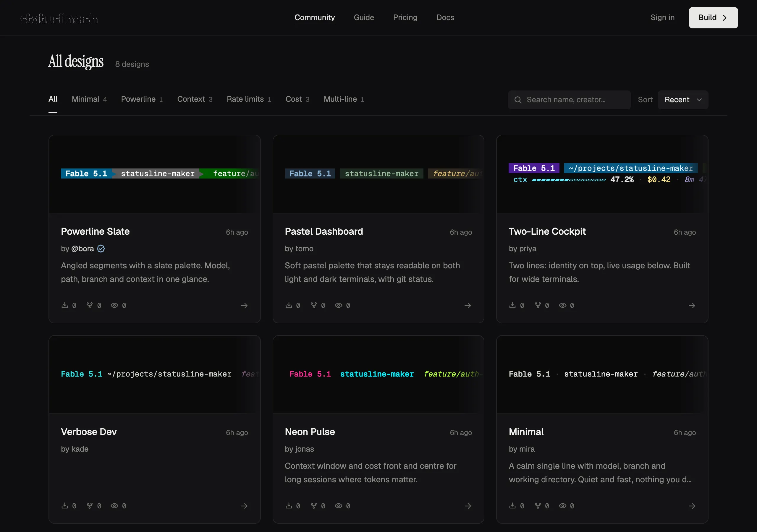Open the @bora creator profile link
757x532 pixels.
pyautogui.click(x=83, y=249)
